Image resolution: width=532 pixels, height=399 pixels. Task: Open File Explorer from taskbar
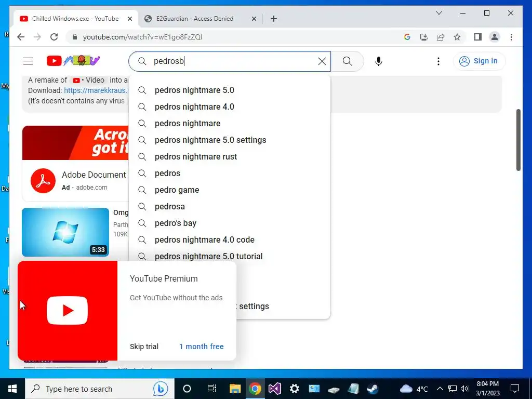click(x=235, y=389)
